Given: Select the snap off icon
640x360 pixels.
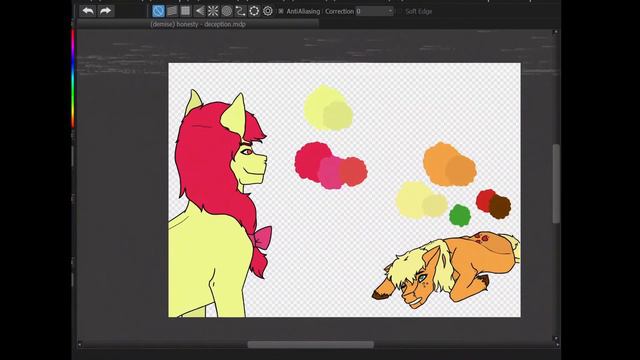Looking at the screenshot, I should click(x=158, y=11).
